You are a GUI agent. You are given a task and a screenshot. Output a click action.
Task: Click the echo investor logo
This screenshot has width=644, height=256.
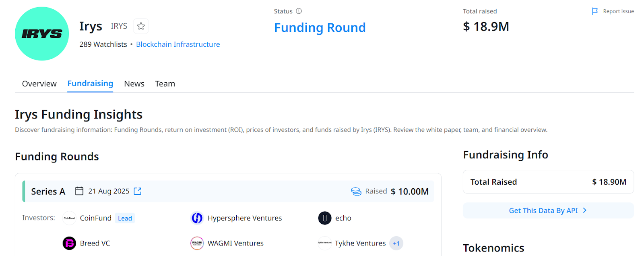(x=324, y=218)
